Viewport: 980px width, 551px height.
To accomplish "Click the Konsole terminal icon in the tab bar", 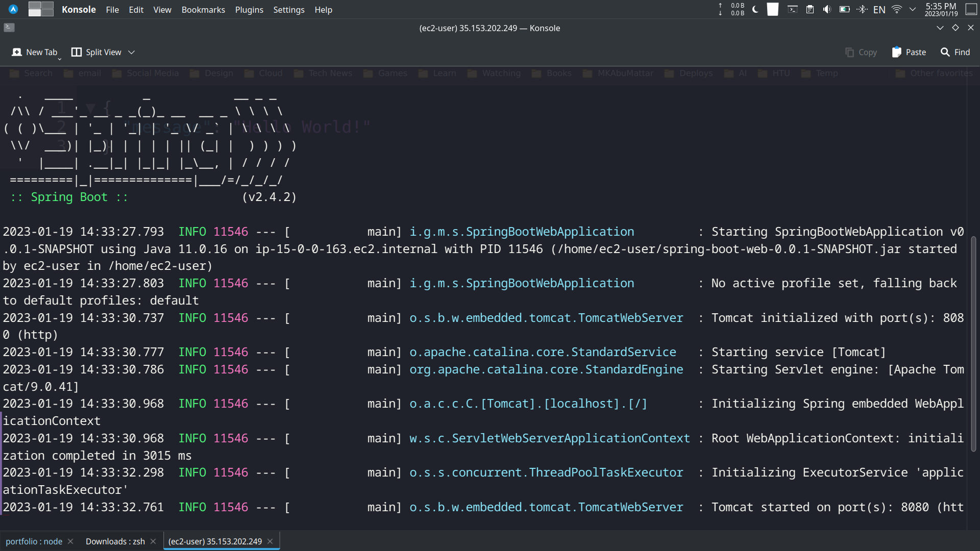I will point(9,28).
